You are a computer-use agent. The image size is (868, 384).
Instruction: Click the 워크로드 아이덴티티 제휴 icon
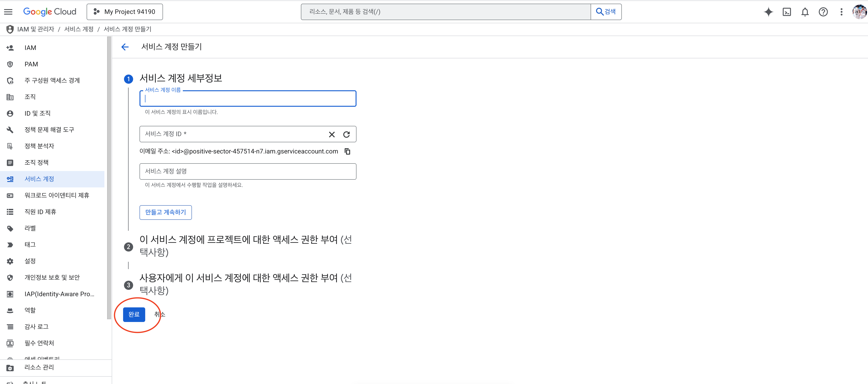[x=10, y=196]
